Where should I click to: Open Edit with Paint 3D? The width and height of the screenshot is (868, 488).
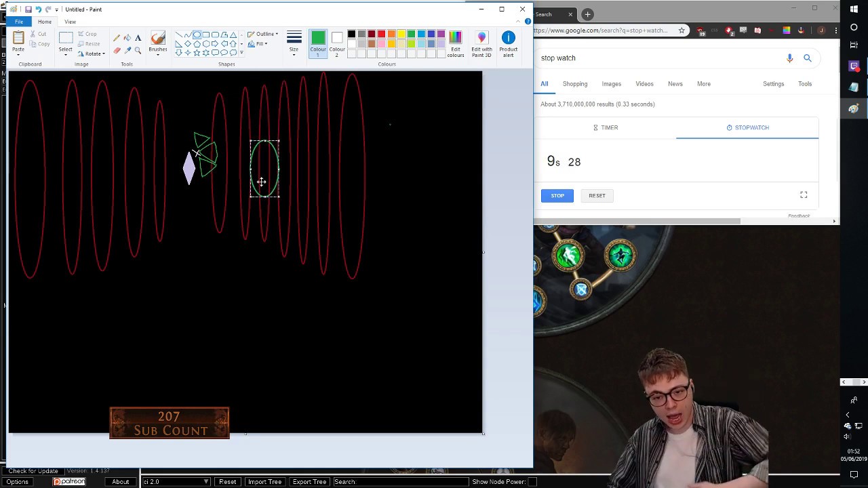(x=481, y=43)
